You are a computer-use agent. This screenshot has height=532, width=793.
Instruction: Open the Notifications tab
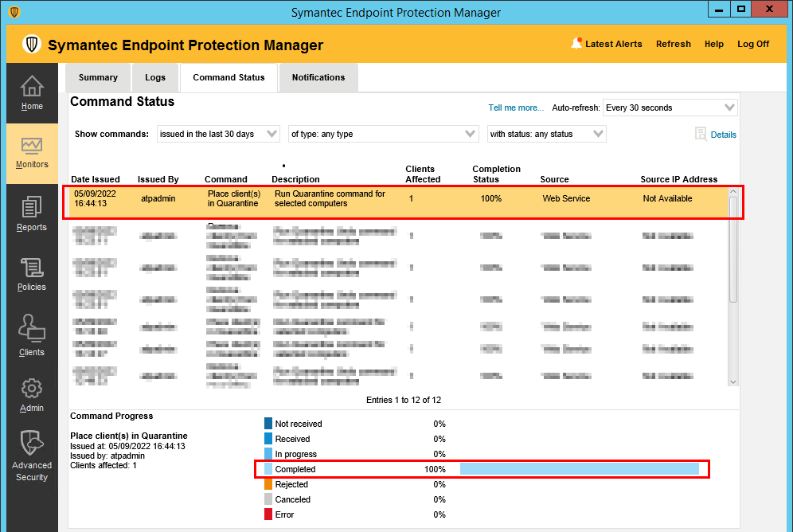pyautogui.click(x=318, y=77)
